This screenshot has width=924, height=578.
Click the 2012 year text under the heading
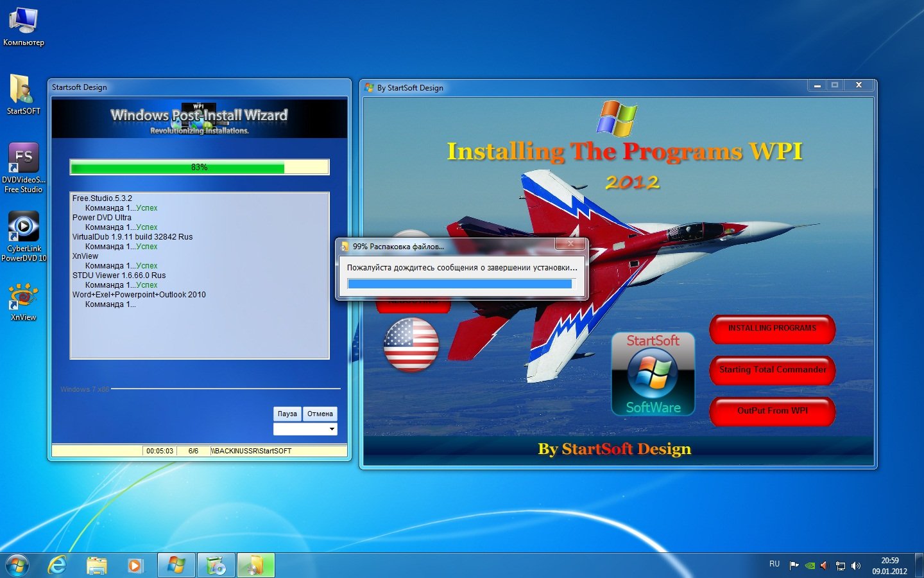(x=633, y=182)
